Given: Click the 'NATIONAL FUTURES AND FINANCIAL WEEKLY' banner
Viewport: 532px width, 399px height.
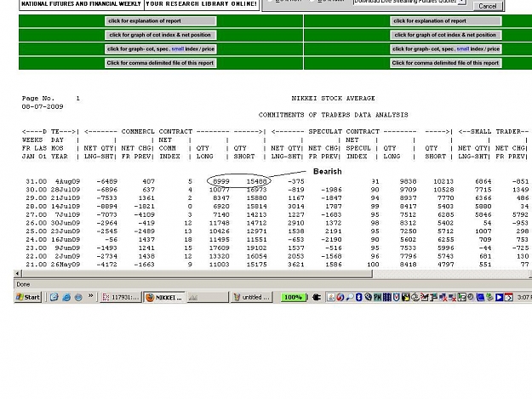Looking at the screenshot, I should pyautogui.click(x=81, y=4).
